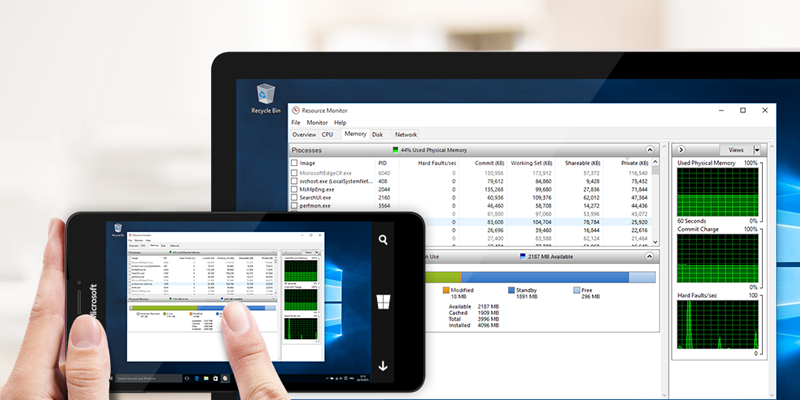
Task: Tap the phone's Windows Start button
Action: [x=383, y=302]
